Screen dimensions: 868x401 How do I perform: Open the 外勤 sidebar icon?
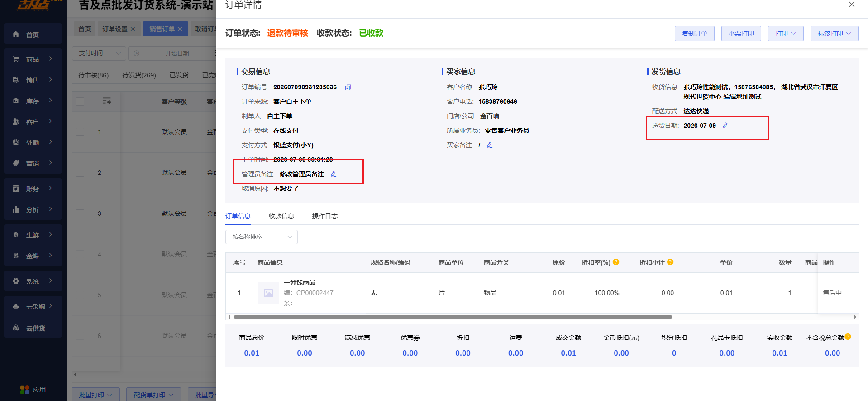[16, 142]
